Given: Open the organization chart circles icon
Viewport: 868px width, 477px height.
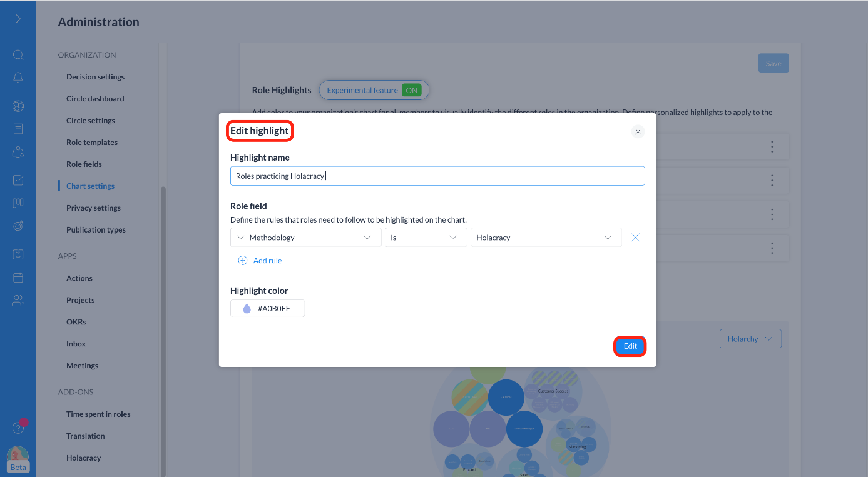Looking at the screenshot, I should (x=18, y=106).
